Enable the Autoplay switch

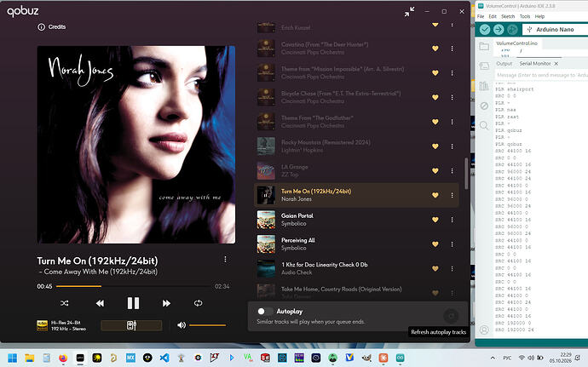click(x=264, y=311)
